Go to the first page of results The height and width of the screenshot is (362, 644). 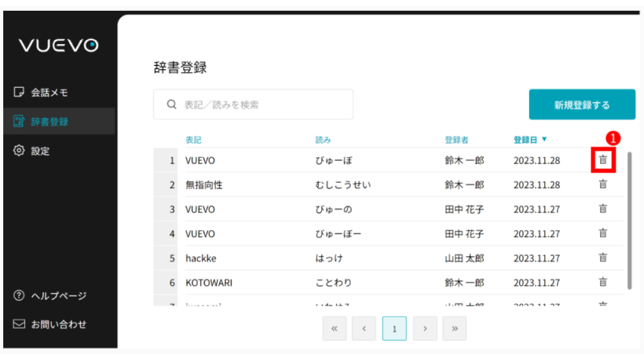335,329
